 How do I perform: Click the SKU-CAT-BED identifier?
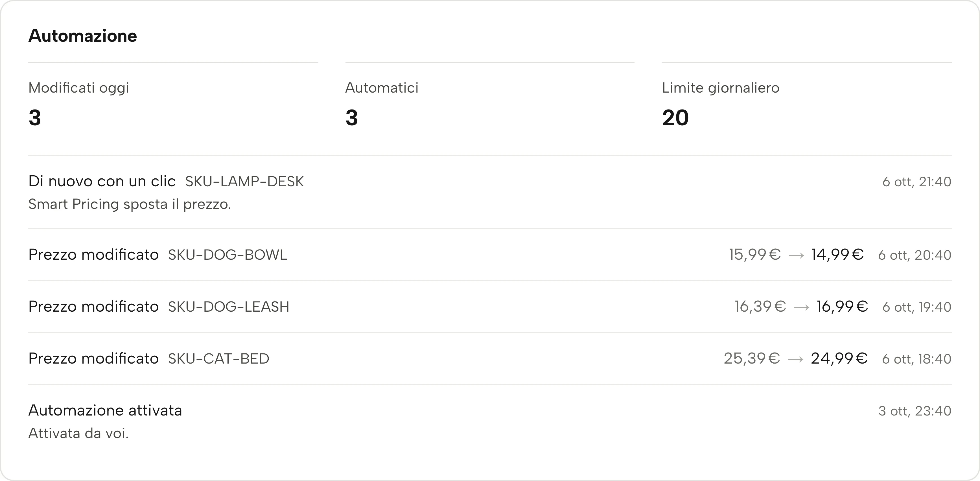coord(219,358)
